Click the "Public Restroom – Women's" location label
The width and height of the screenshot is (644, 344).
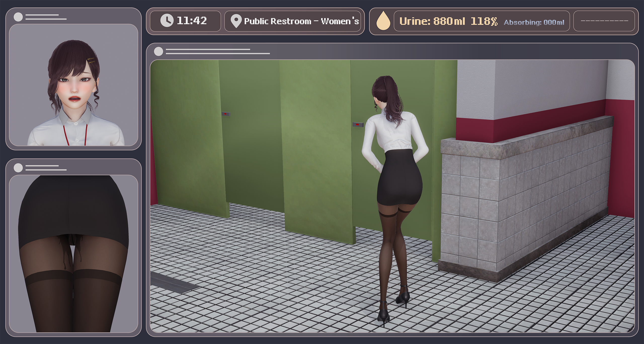tap(301, 21)
